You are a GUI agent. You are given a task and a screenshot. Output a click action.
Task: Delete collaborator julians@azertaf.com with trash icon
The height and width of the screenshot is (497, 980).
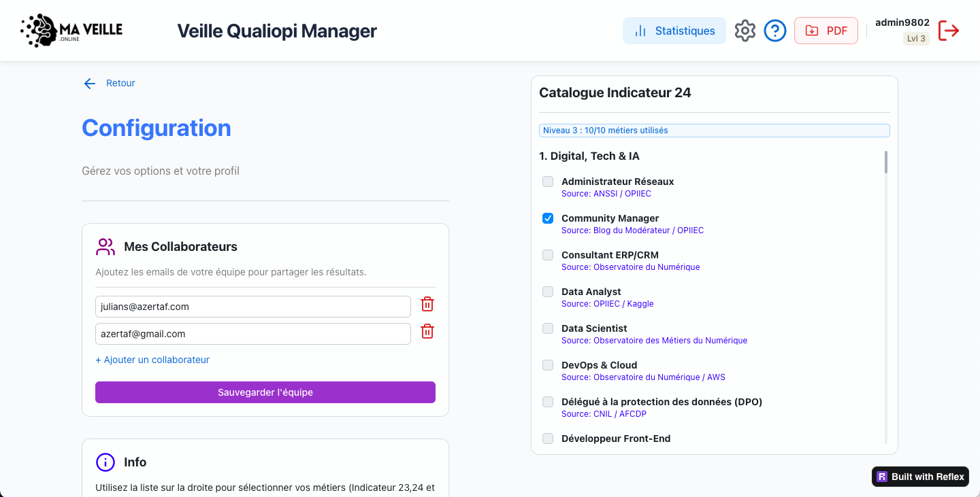(x=427, y=305)
